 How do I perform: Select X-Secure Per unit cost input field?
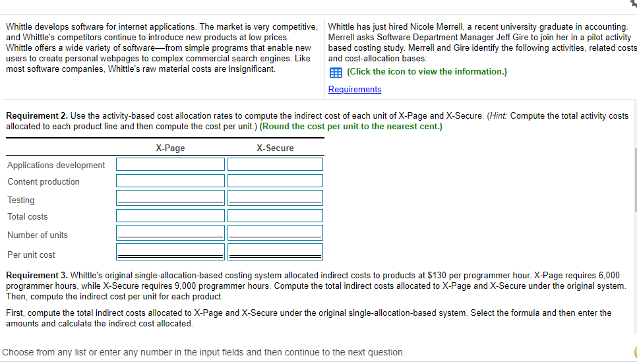coord(275,252)
